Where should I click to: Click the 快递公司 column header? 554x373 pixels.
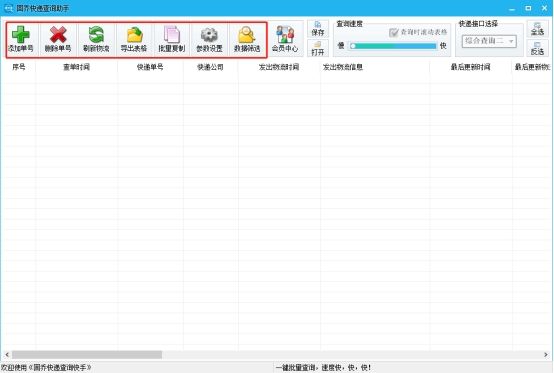pyautogui.click(x=211, y=67)
